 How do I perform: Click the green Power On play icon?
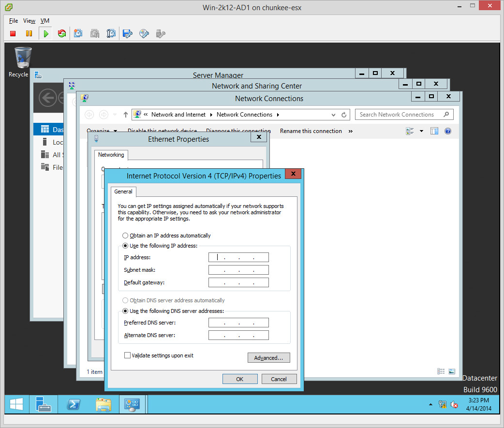point(45,33)
